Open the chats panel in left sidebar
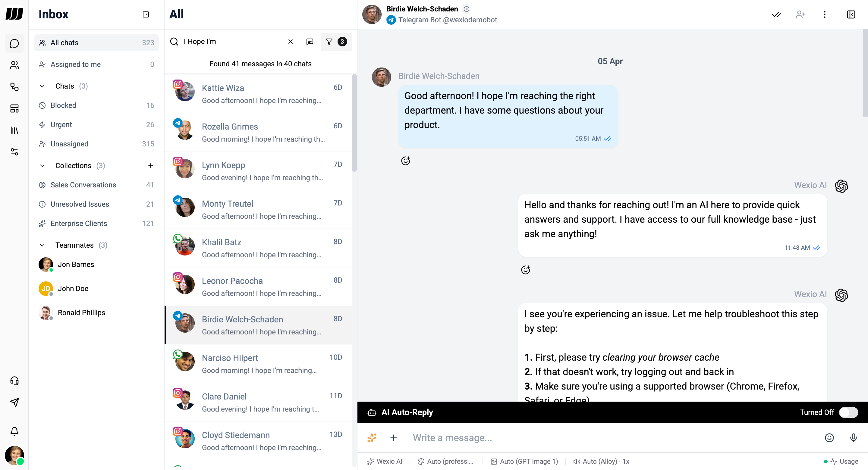Screen dimensions: 868x470 tap(14, 43)
